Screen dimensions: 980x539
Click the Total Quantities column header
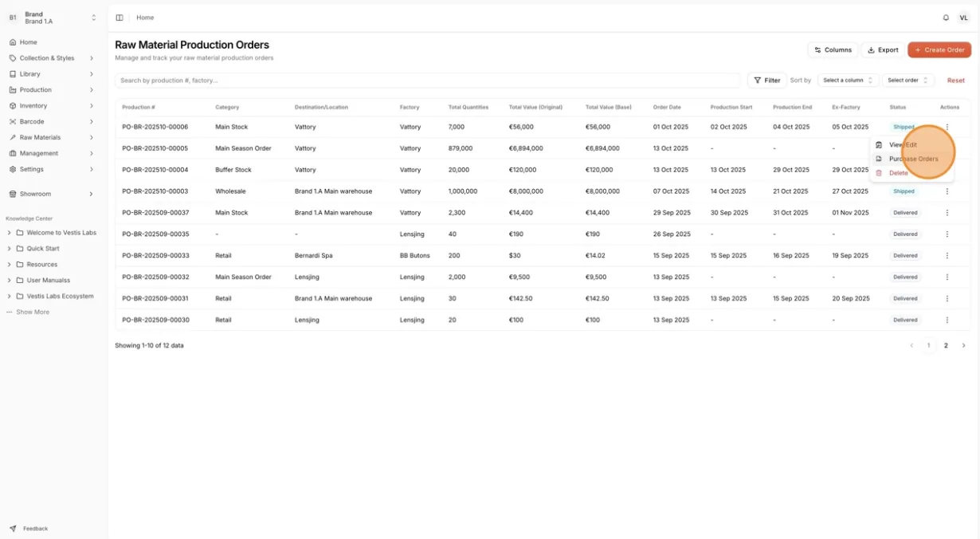pos(468,107)
